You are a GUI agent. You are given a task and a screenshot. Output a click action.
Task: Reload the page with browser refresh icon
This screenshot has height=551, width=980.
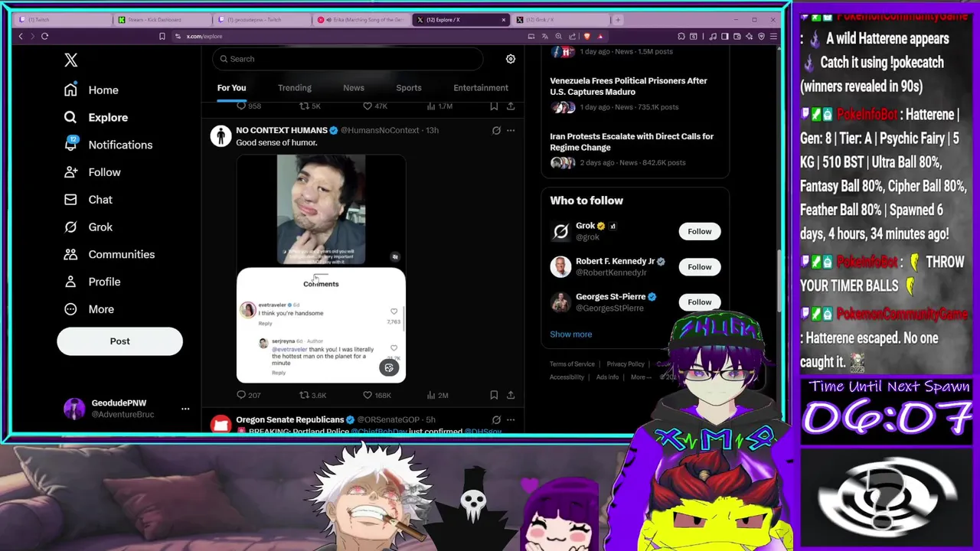click(45, 36)
